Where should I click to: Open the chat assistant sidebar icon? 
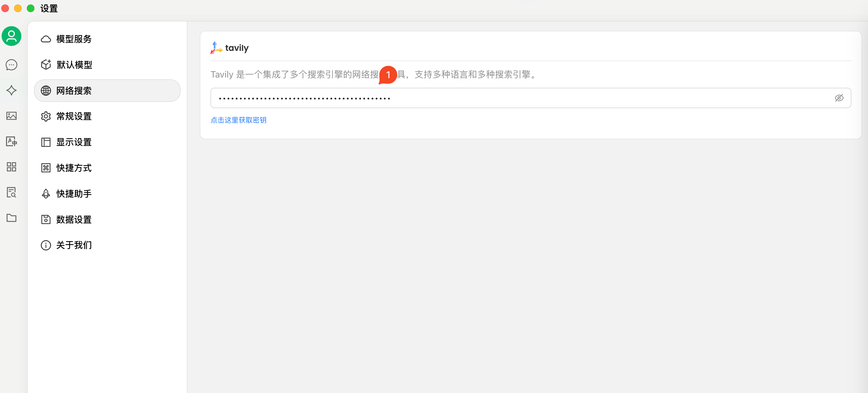point(11,65)
